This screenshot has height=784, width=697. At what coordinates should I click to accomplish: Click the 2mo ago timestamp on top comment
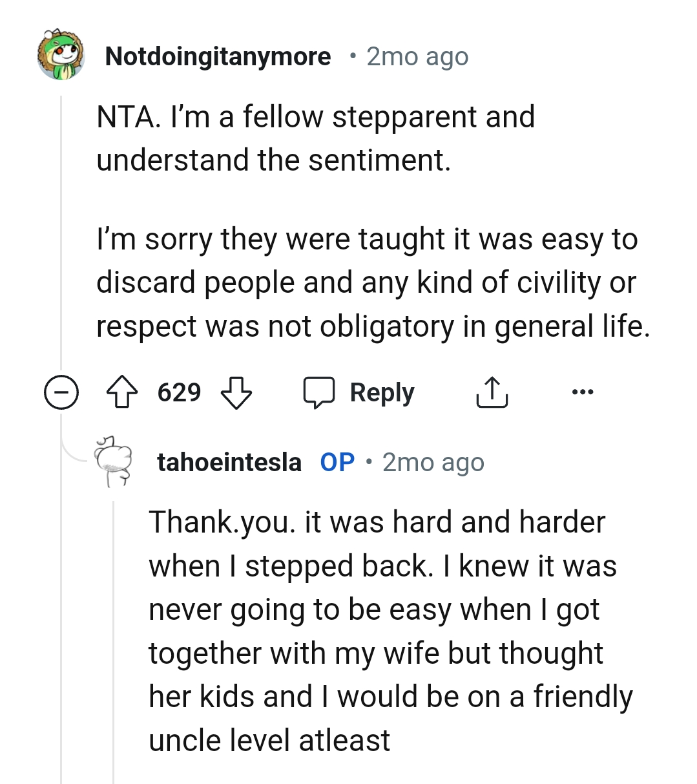click(x=417, y=56)
